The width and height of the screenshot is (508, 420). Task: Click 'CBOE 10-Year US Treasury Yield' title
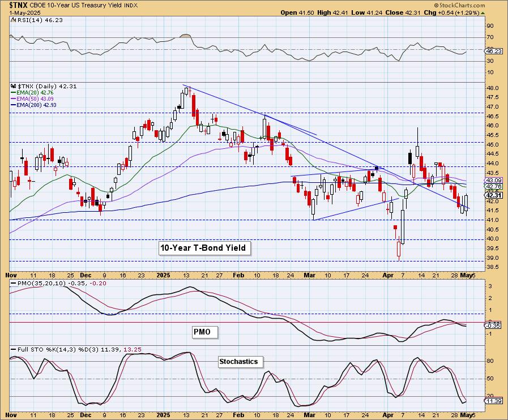76,6
